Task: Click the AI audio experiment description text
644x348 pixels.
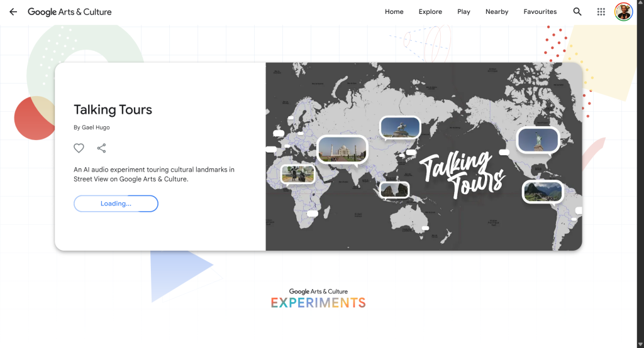Action: coord(154,174)
